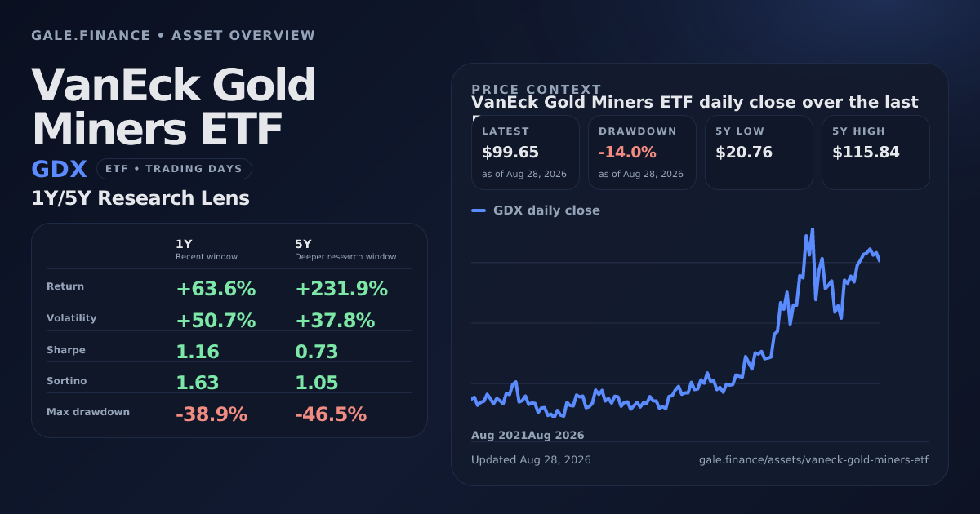The width and height of the screenshot is (980, 514).
Task: Click the 1Y Sharpe value 1.16
Action: click(198, 352)
